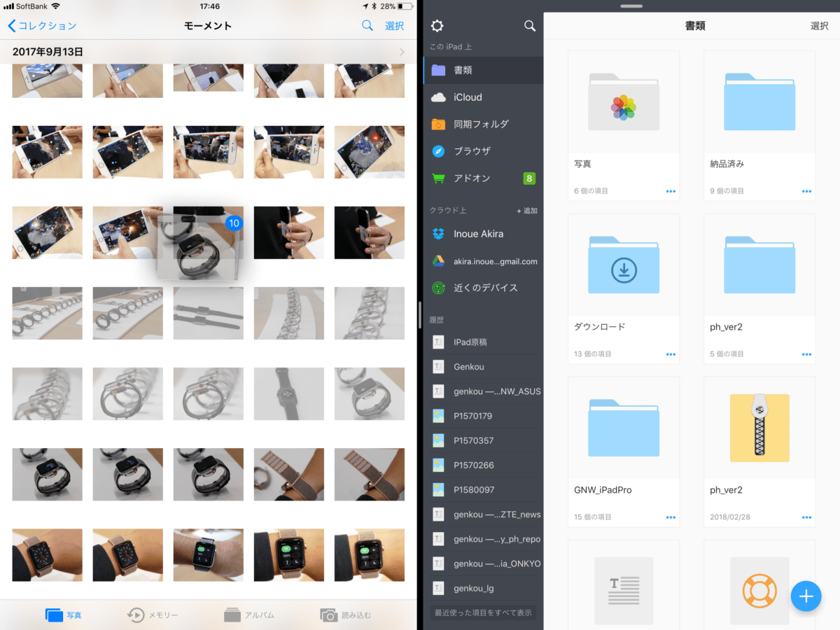Viewport: 840px width, 630px height.
Task: Open the text document file icon
Action: [624, 591]
